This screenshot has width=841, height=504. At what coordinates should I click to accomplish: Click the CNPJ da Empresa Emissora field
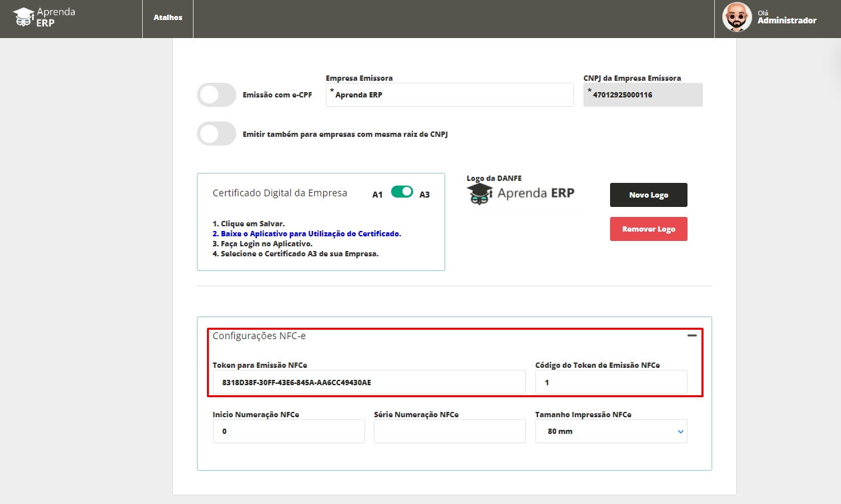click(643, 95)
